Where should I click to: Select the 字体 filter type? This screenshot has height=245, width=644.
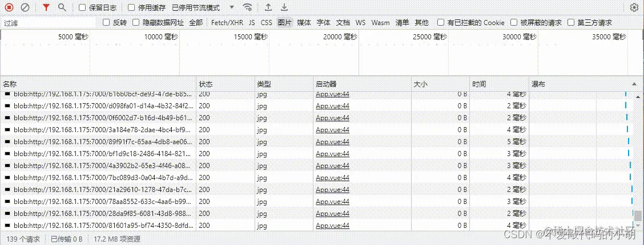coord(324,23)
